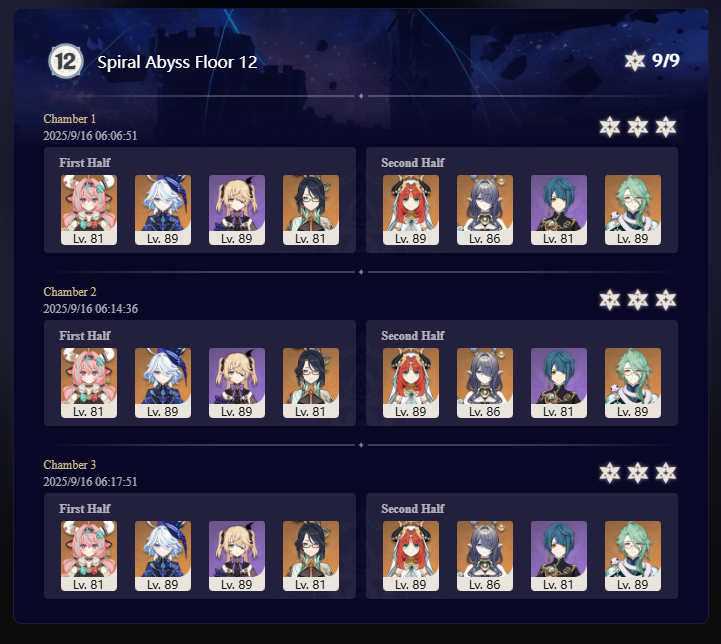
Task: Select white-haired blue-hat character in Chamber 1
Action: 163,210
